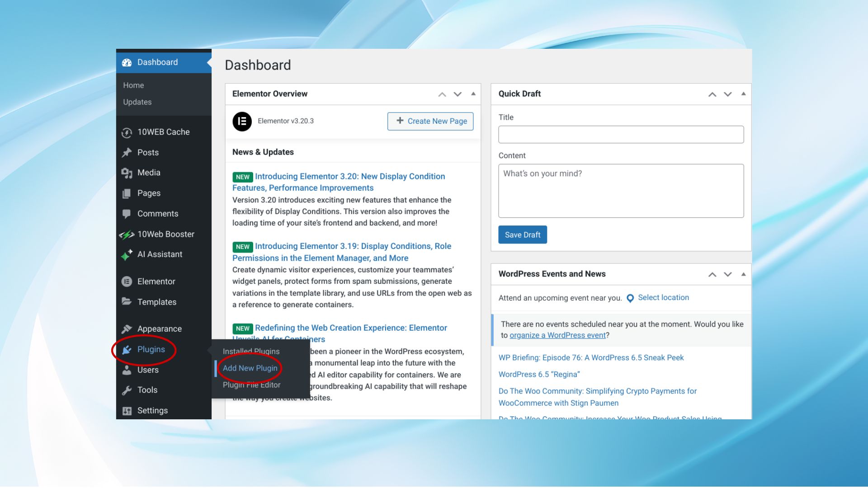This screenshot has width=868, height=488.
Task: Collapse the Quick Draft panel with its triangle
Action: point(743,94)
